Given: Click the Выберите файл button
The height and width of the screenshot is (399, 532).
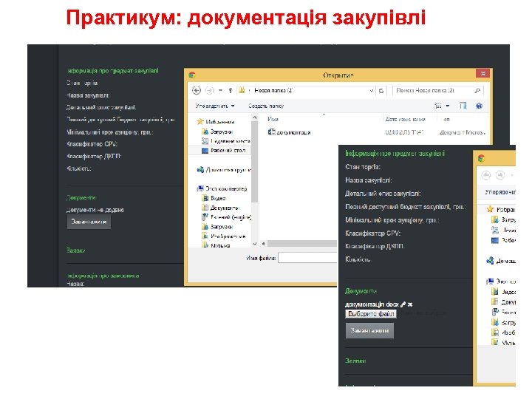Looking at the screenshot, I should click(371, 314).
